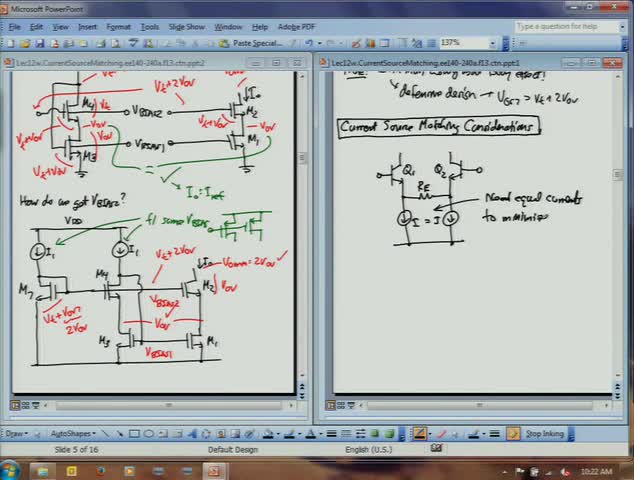Image resolution: width=634 pixels, height=480 pixels.
Task: Toggle Show/Hide Markup button
Action: (x=513, y=434)
